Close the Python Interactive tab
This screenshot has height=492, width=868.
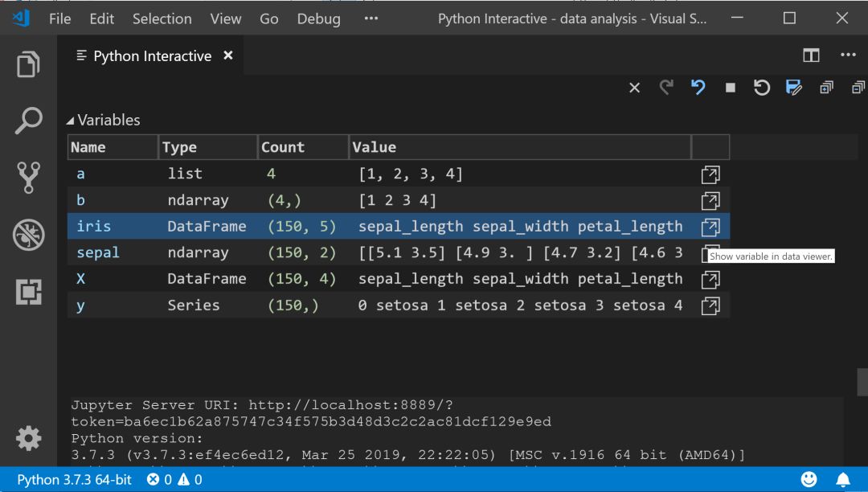(x=228, y=55)
